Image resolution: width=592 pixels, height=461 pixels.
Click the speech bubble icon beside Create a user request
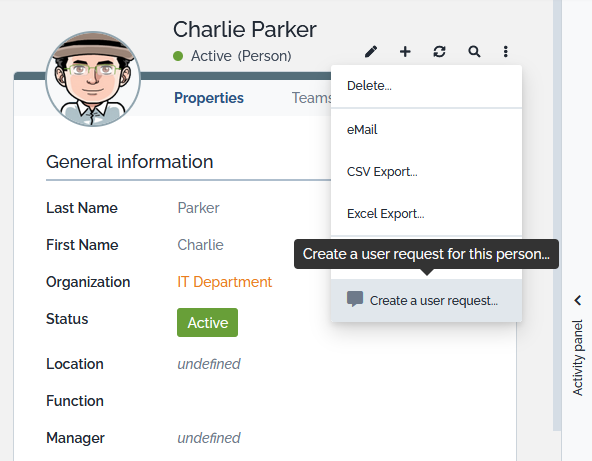coord(355,299)
